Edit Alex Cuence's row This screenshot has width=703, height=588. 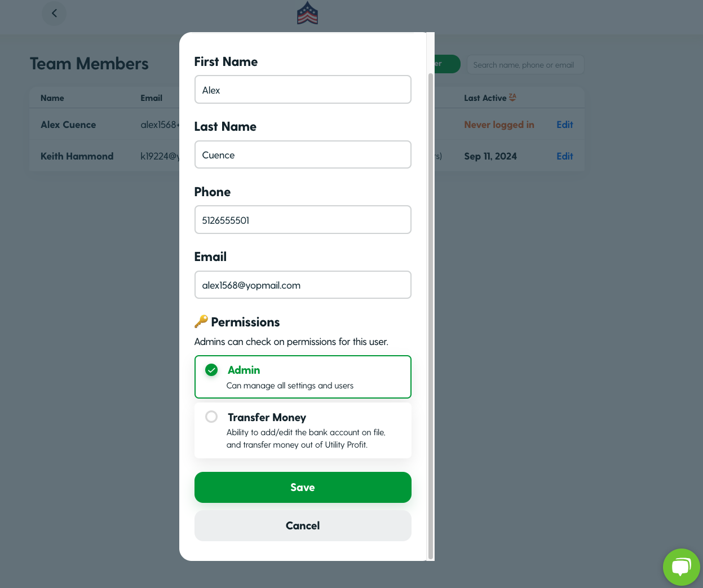point(564,125)
